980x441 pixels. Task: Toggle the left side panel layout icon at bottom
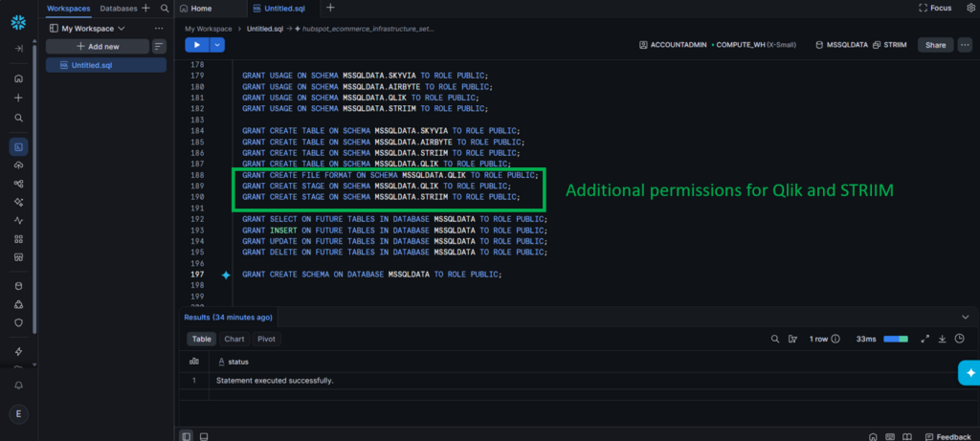[187, 436]
